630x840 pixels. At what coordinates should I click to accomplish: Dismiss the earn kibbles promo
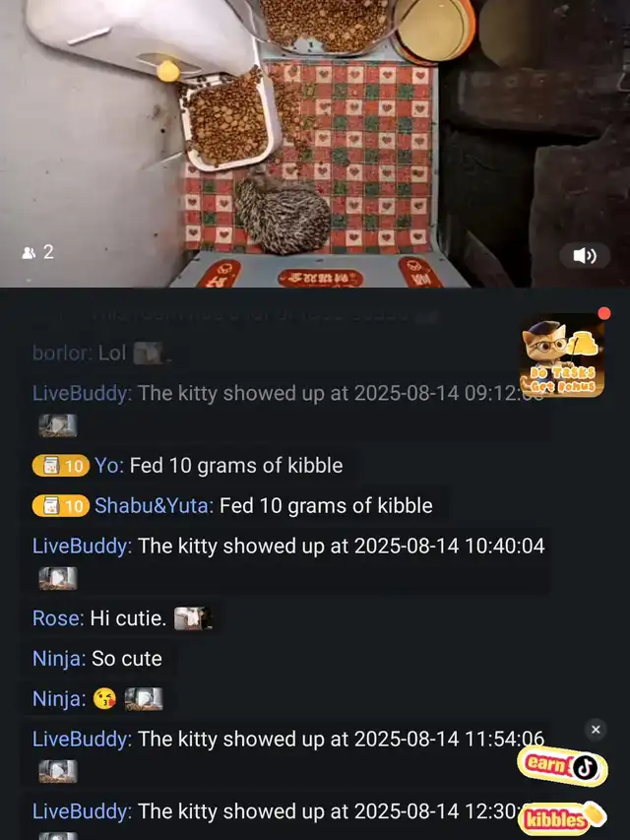596,729
